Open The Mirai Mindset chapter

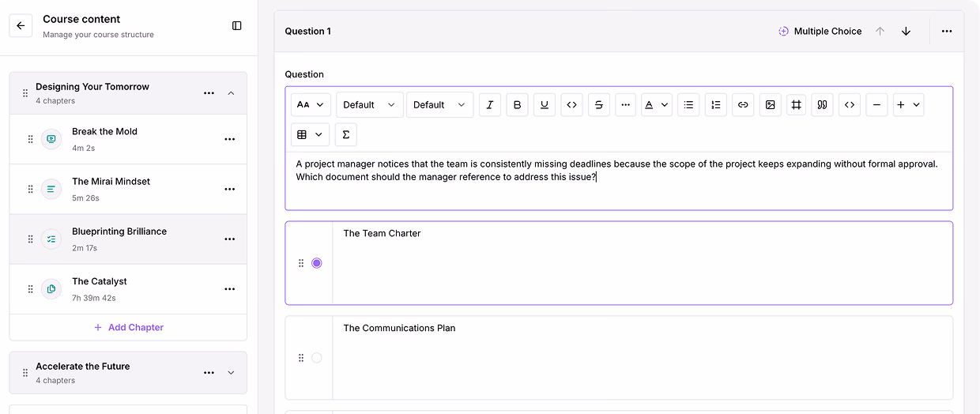128,189
